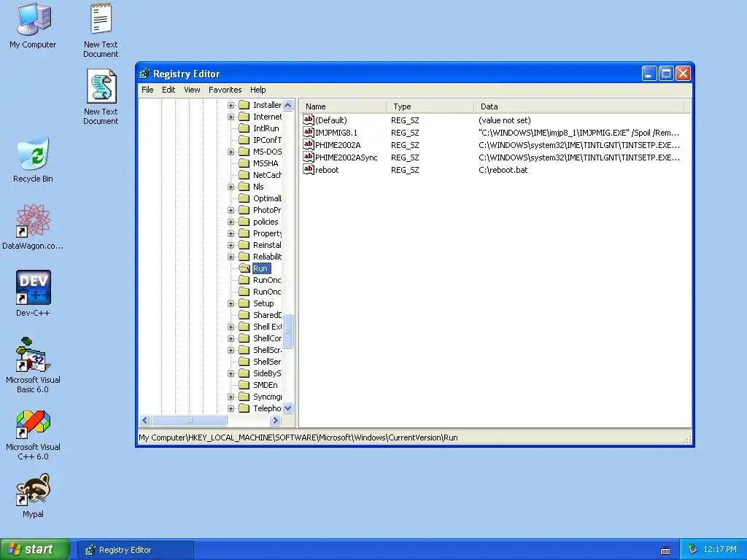Image resolution: width=747 pixels, height=560 pixels.
Task: Click the tree horizontal scrollbar thumb
Action: point(189,421)
